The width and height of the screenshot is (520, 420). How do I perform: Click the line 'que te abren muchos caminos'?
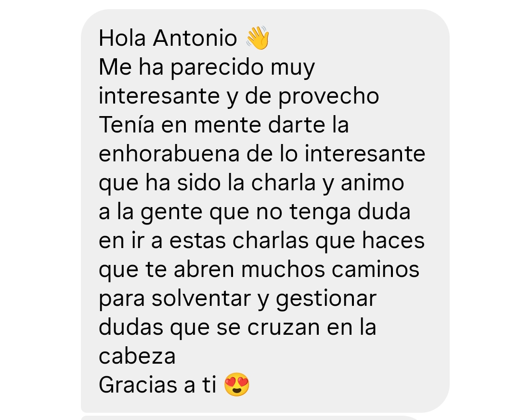259,270
